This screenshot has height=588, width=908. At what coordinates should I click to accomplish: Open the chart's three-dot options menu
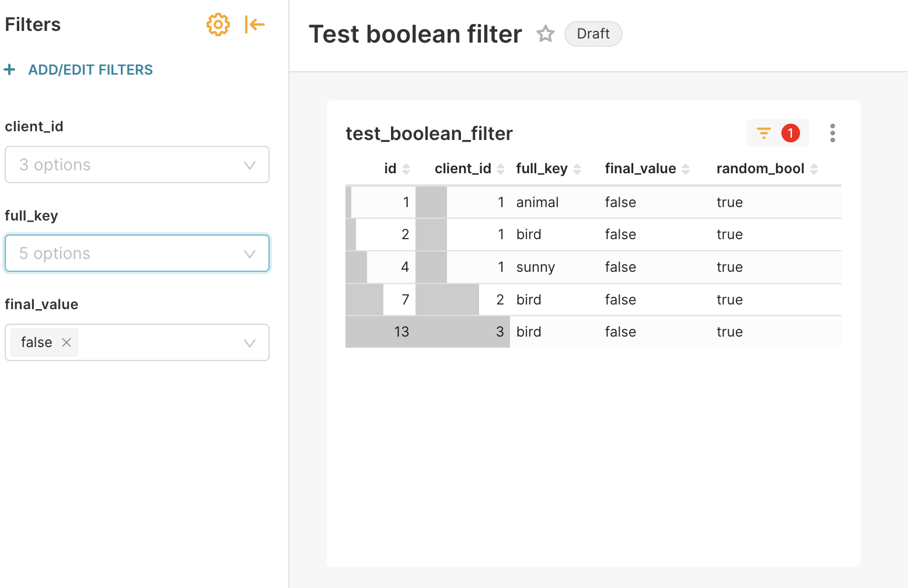click(x=833, y=133)
